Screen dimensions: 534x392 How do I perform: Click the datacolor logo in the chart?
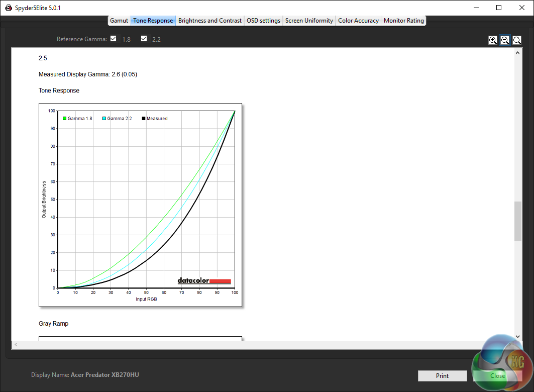coord(204,281)
